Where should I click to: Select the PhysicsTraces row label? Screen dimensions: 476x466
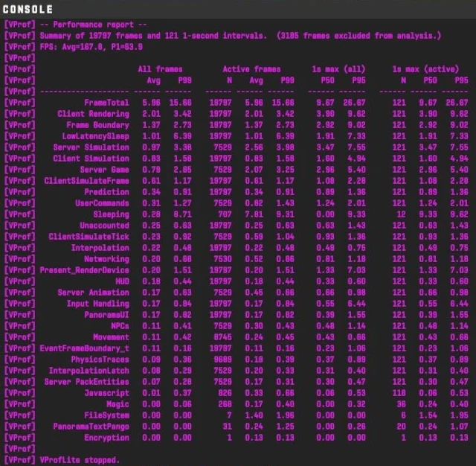tap(100, 360)
